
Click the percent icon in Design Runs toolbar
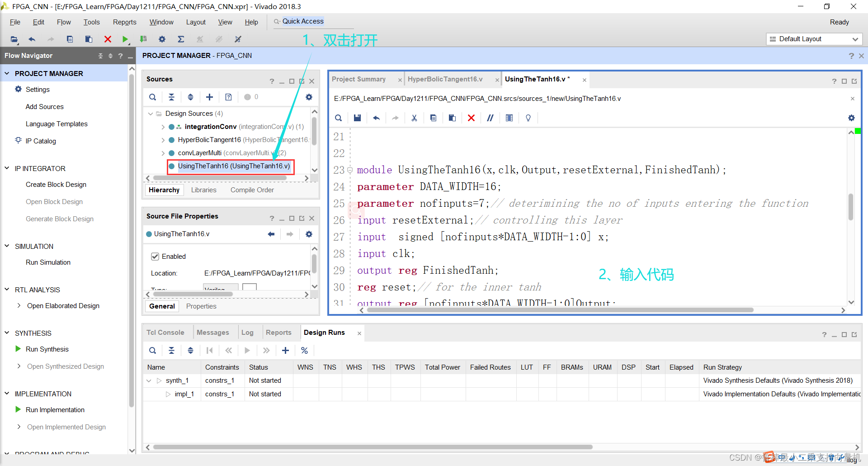pos(304,350)
